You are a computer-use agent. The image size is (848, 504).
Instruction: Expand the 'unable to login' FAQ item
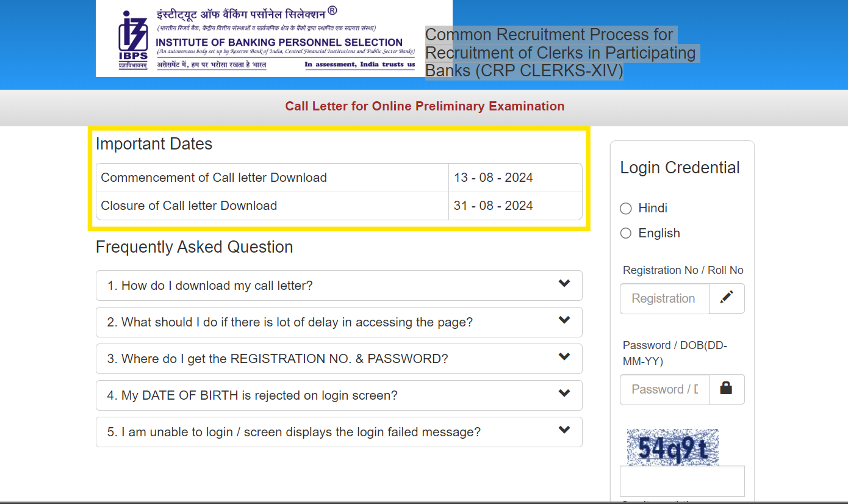click(x=293, y=432)
